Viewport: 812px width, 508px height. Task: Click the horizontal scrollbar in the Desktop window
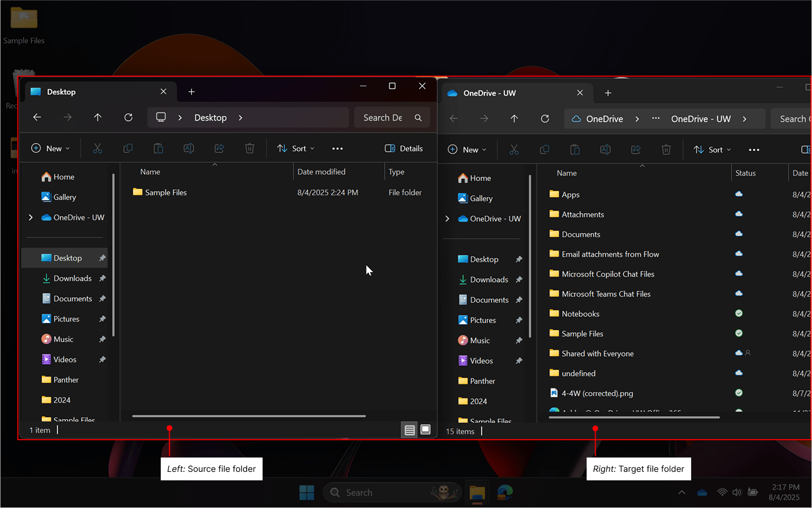pyautogui.click(x=248, y=416)
